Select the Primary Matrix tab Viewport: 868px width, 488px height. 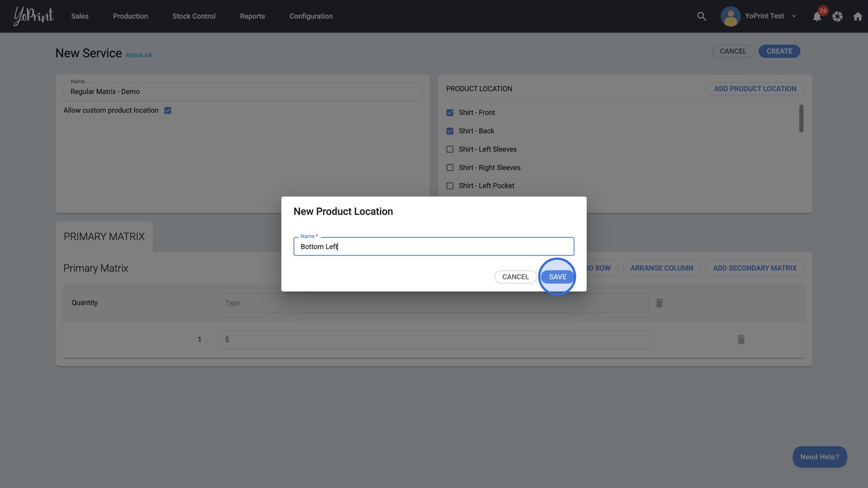pyautogui.click(x=104, y=237)
